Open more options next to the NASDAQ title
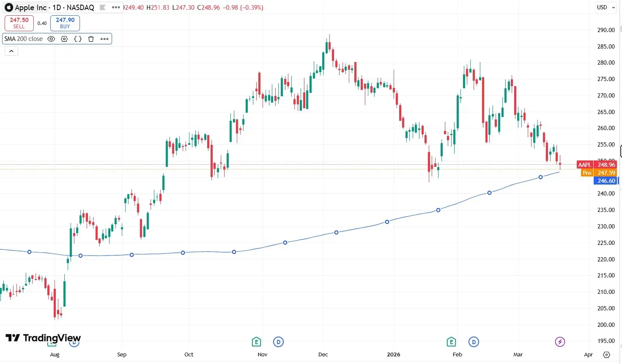Screen dimensions: 622x364 point(115,7)
